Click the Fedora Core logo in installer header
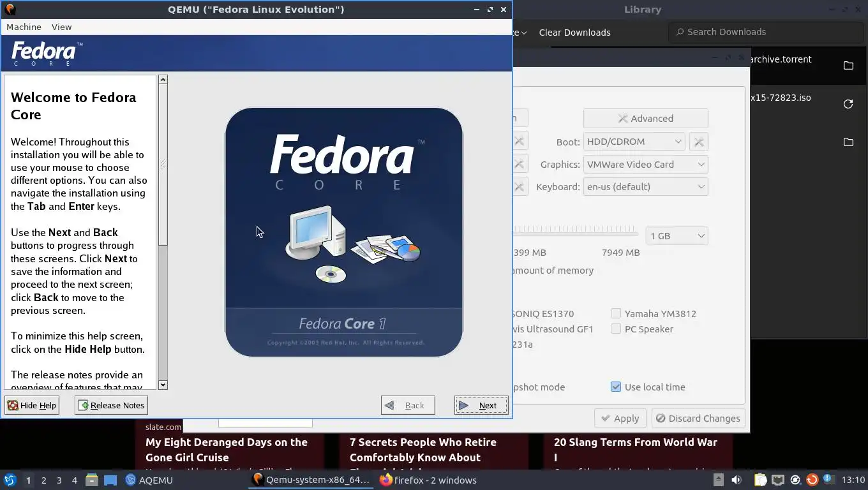Viewport: 868px width, 490px height. tap(47, 54)
